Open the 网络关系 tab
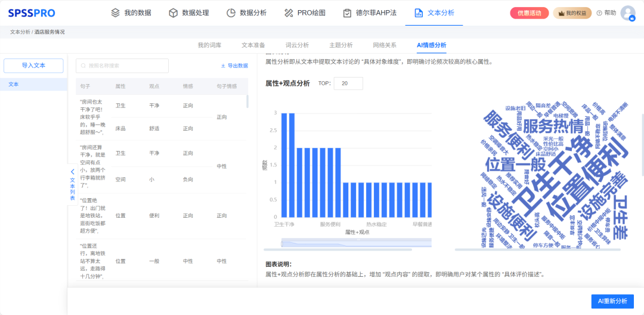 coord(385,45)
